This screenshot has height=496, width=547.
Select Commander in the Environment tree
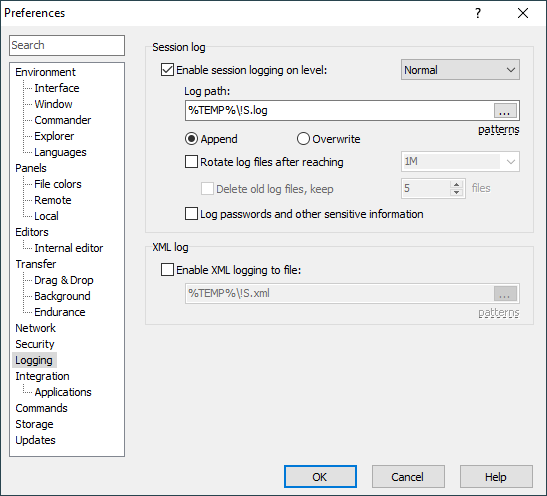click(x=63, y=120)
